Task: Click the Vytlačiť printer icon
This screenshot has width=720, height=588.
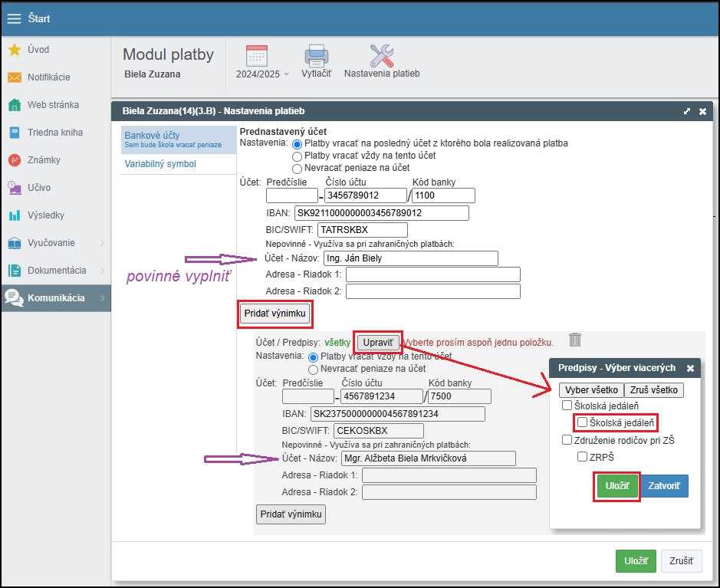Action: pyautogui.click(x=316, y=57)
